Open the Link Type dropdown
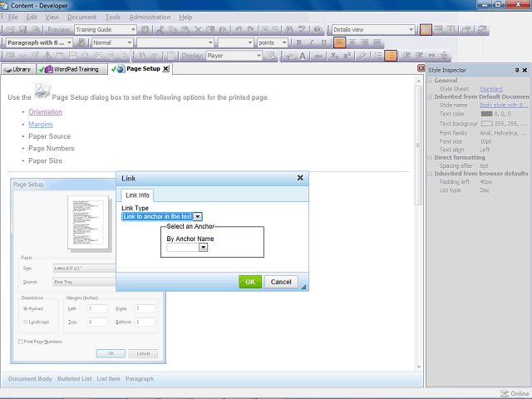The image size is (532, 399). 198,216
